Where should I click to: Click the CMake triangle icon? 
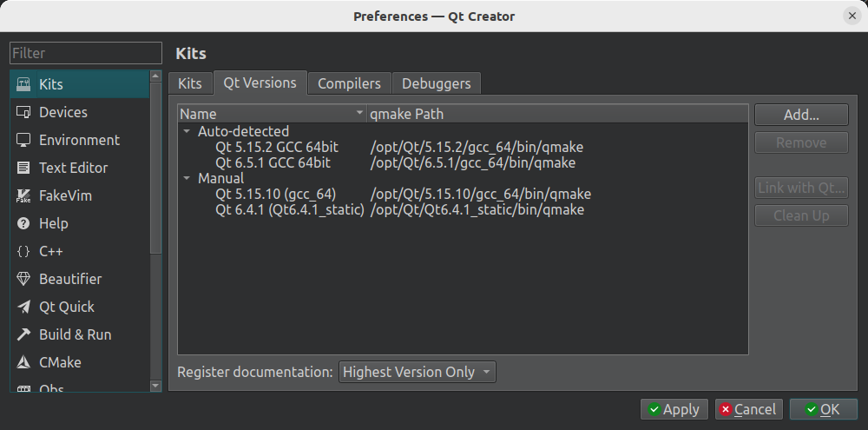coord(23,362)
